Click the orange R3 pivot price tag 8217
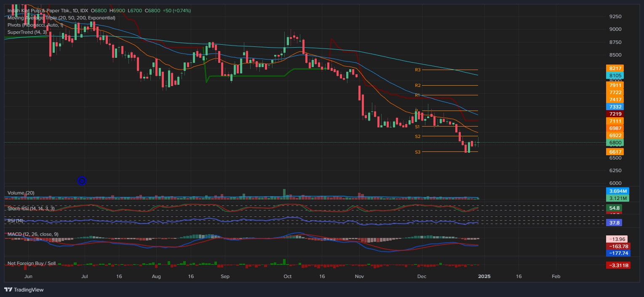Screen dimensions: 644x297 tap(616, 68)
